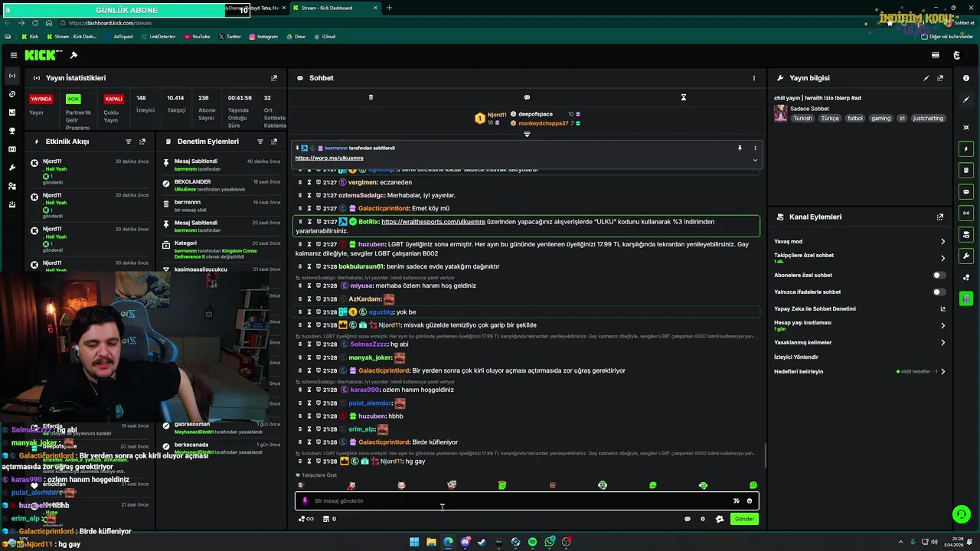Open the Twitter bookmark
This screenshot has height=551, width=980.
click(x=230, y=37)
